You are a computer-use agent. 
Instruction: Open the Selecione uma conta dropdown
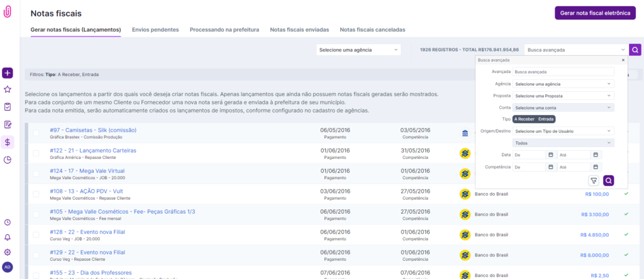click(563, 107)
